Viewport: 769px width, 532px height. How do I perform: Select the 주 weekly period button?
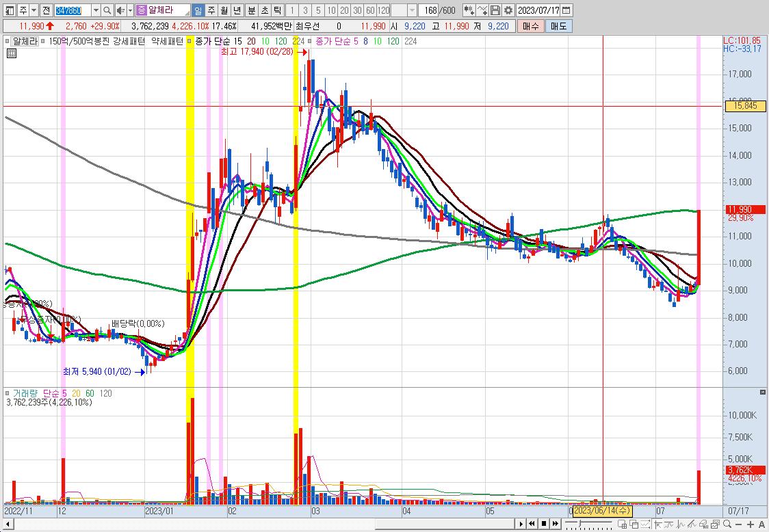[x=211, y=10]
